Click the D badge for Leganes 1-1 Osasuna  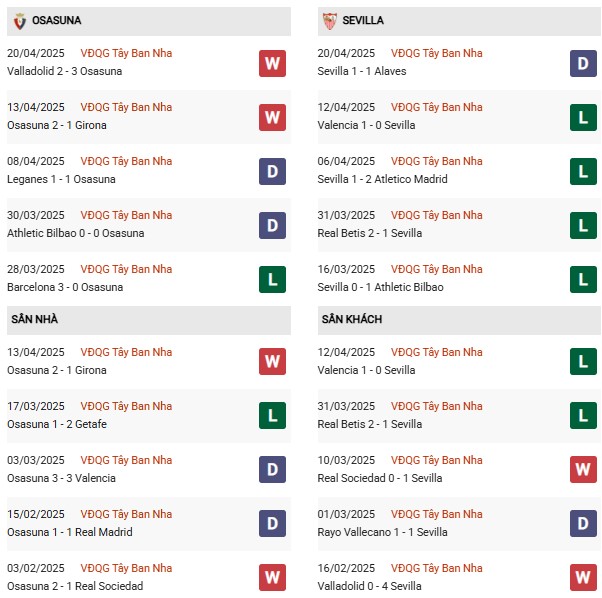coord(272,172)
